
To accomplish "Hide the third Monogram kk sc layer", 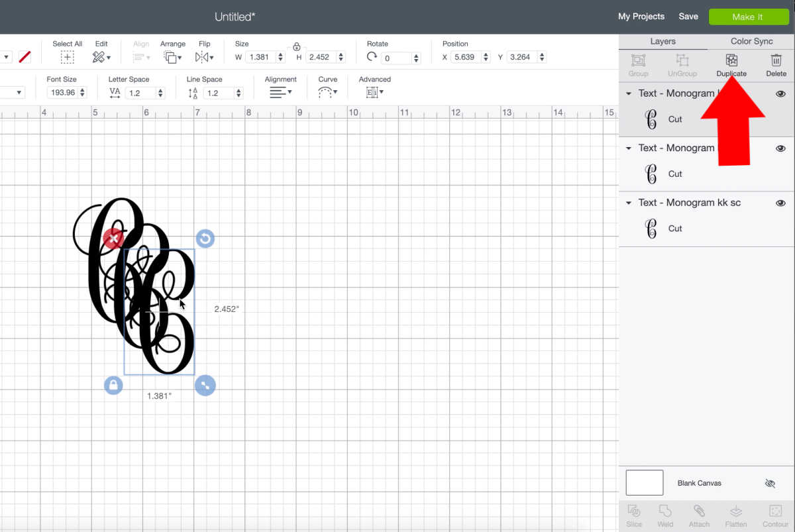I will click(780, 203).
